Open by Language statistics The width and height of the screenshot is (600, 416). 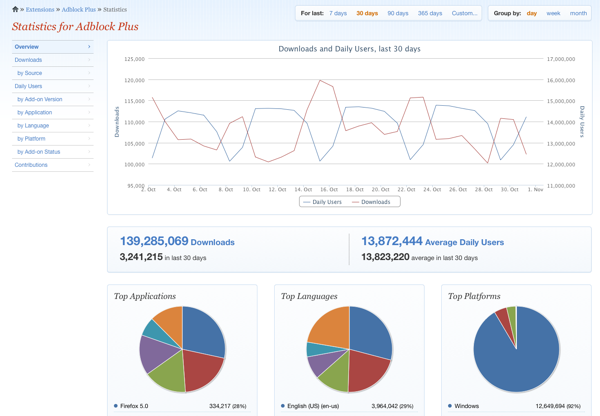(52, 126)
